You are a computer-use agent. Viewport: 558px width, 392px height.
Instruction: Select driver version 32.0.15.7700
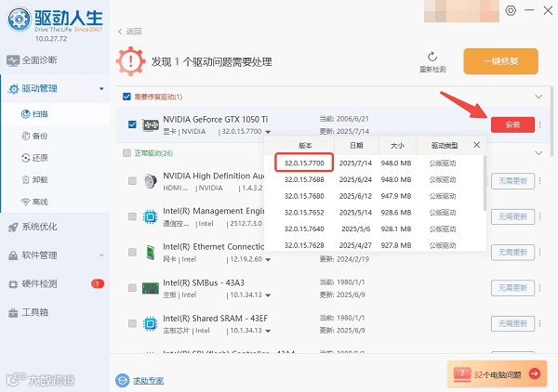(304, 163)
